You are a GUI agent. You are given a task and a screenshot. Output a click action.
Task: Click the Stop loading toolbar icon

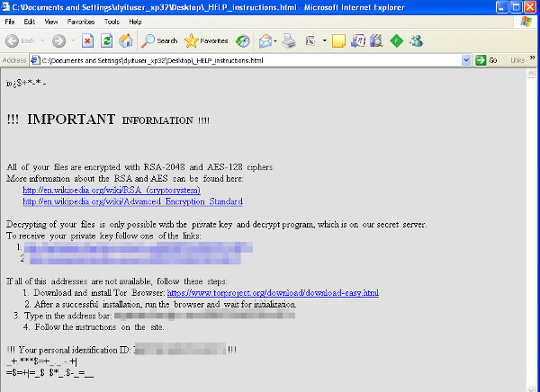(x=88, y=40)
